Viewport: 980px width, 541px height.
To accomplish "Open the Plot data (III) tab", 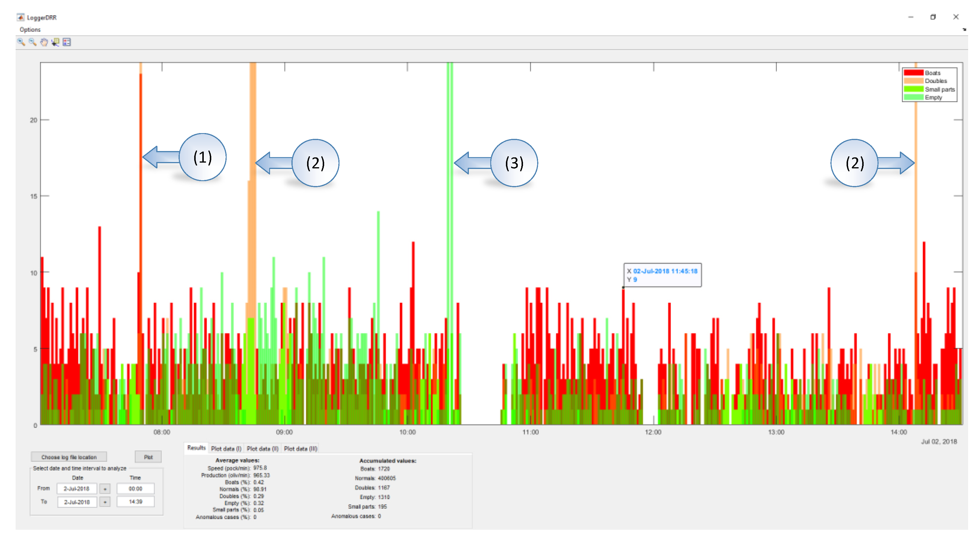I will coord(300,449).
